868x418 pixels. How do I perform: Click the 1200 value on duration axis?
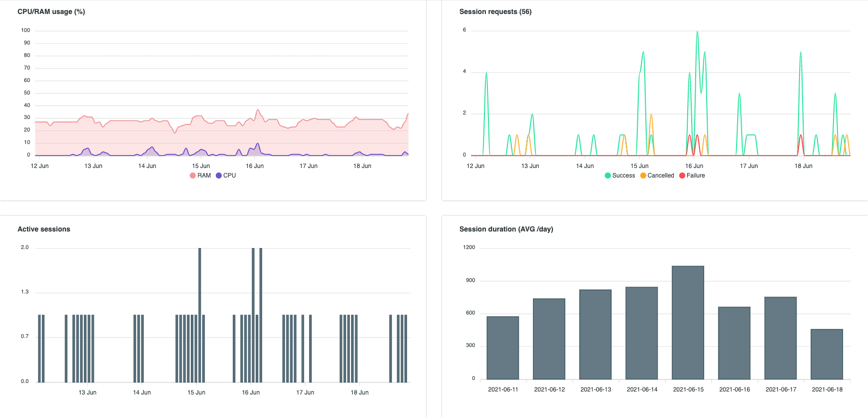tap(469, 247)
